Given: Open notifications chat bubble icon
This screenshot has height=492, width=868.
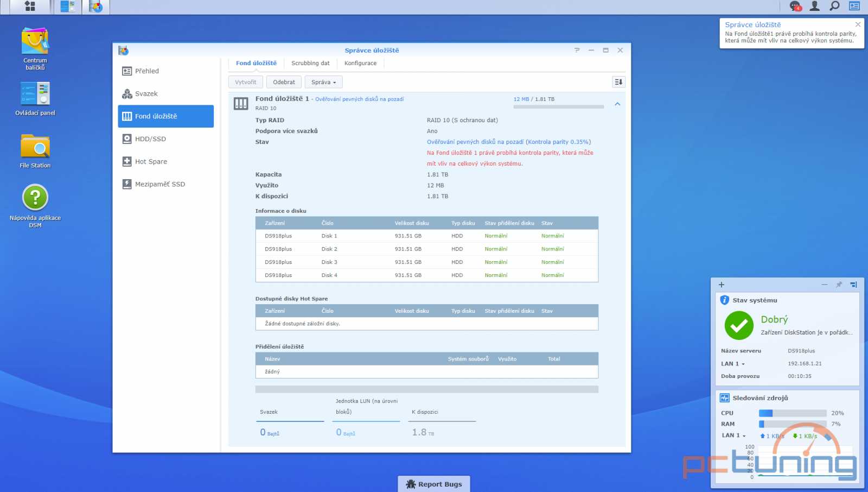Looking at the screenshot, I should pyautogui.click(x=795, y=6).
